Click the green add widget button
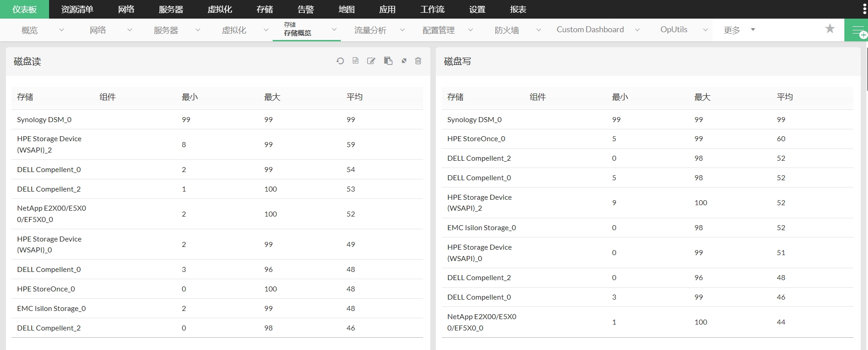This screenshot has width=868, height=350. pos(857,30)
